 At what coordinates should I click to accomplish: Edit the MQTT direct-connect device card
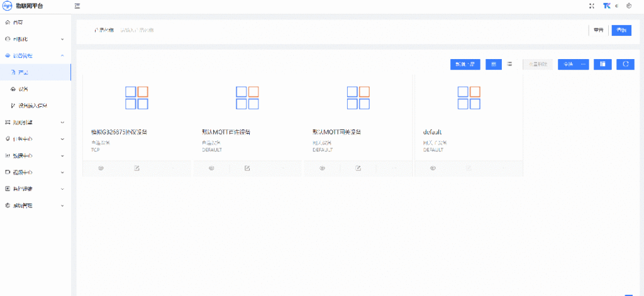tap(248, 168)
